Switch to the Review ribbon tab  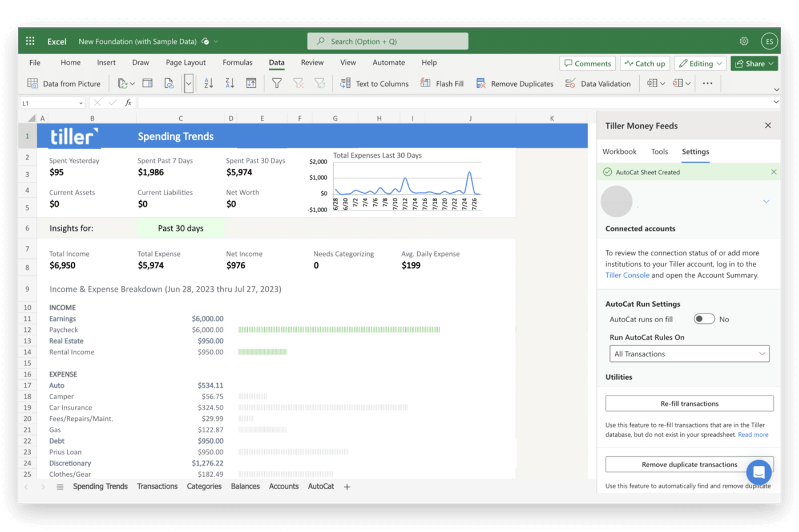(312, 63)
